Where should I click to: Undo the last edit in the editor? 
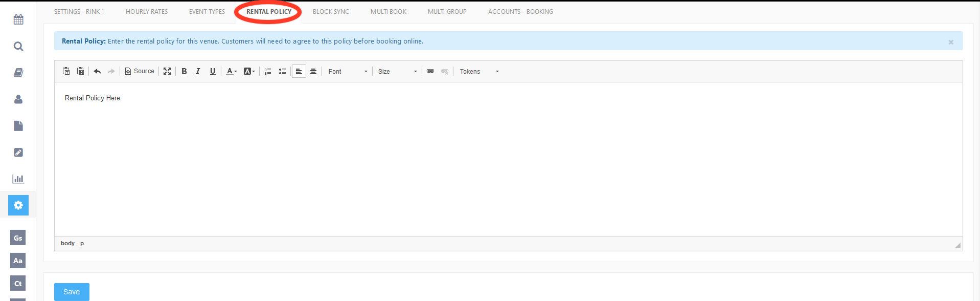click(97, 71)
